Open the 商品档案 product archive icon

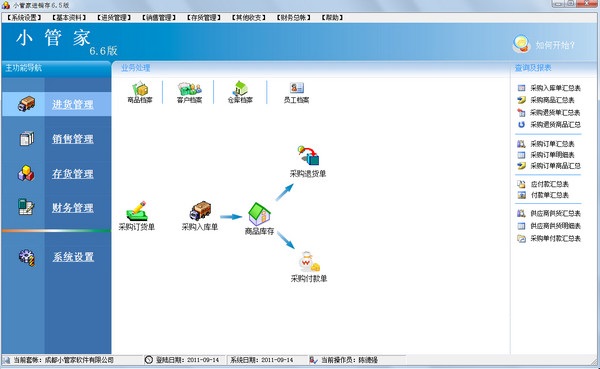point(140,89)
